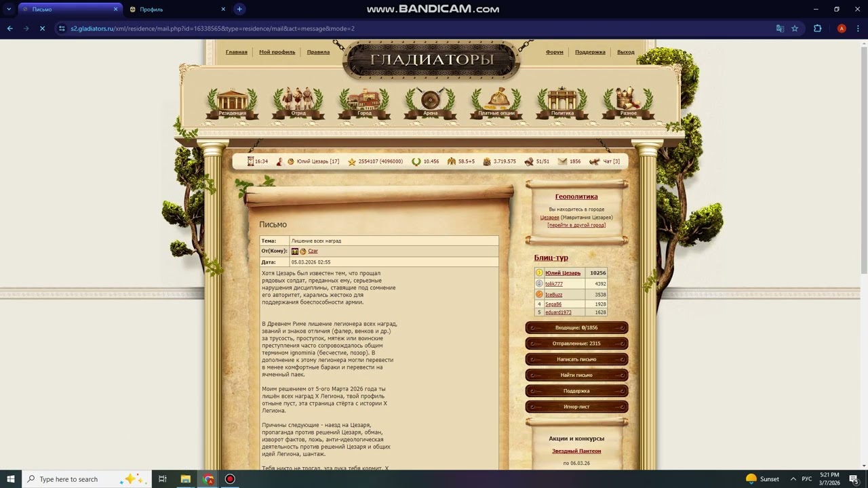Open Task View on taskbar

pos(163,479)
